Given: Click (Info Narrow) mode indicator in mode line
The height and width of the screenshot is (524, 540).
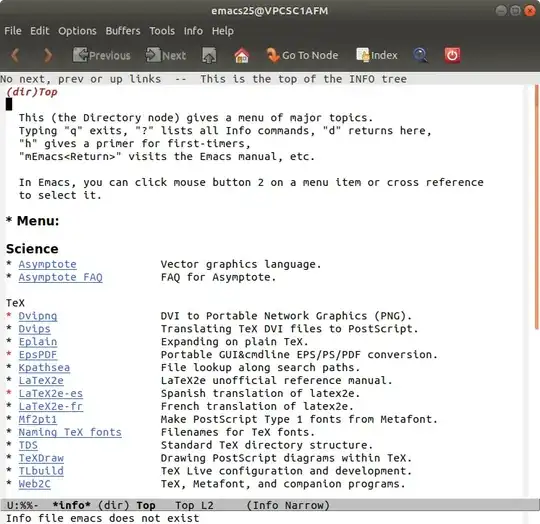Looking at the screenshot, I should [x=288, y=505].
